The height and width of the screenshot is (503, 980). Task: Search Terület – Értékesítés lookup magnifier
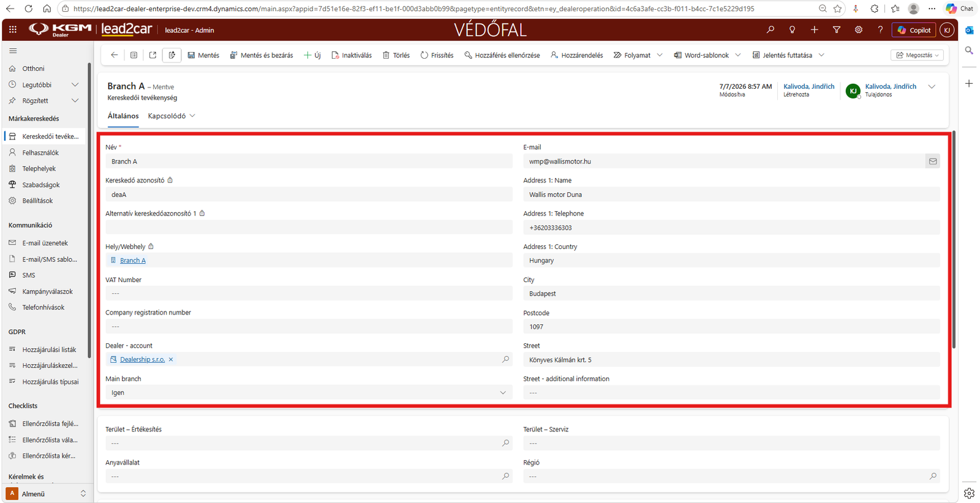(x=505, y=442)
